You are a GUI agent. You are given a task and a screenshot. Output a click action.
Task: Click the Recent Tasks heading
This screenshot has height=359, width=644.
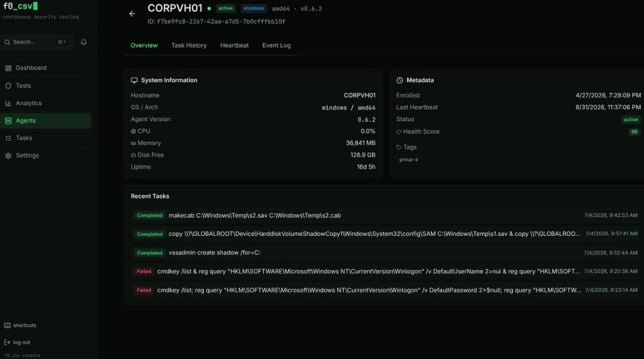click(x=150, y=196)
